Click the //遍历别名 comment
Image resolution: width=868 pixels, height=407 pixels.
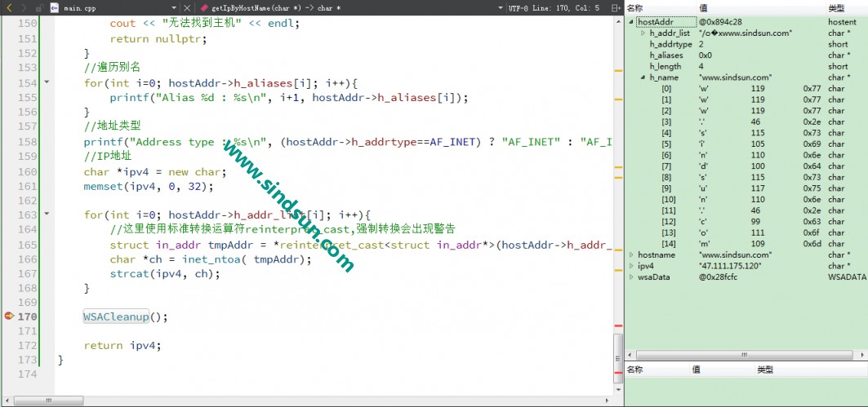pyautogui.click(x=113, y=68)
